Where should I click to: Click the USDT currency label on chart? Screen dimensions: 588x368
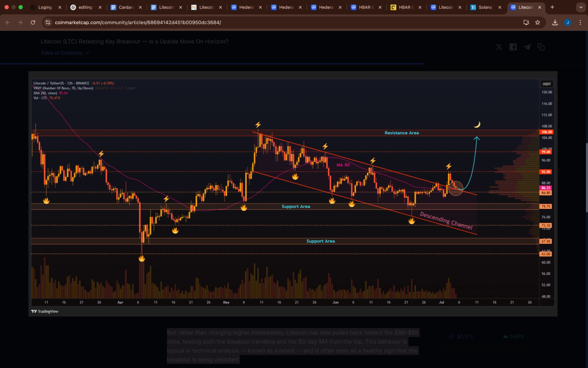[547, 84]
